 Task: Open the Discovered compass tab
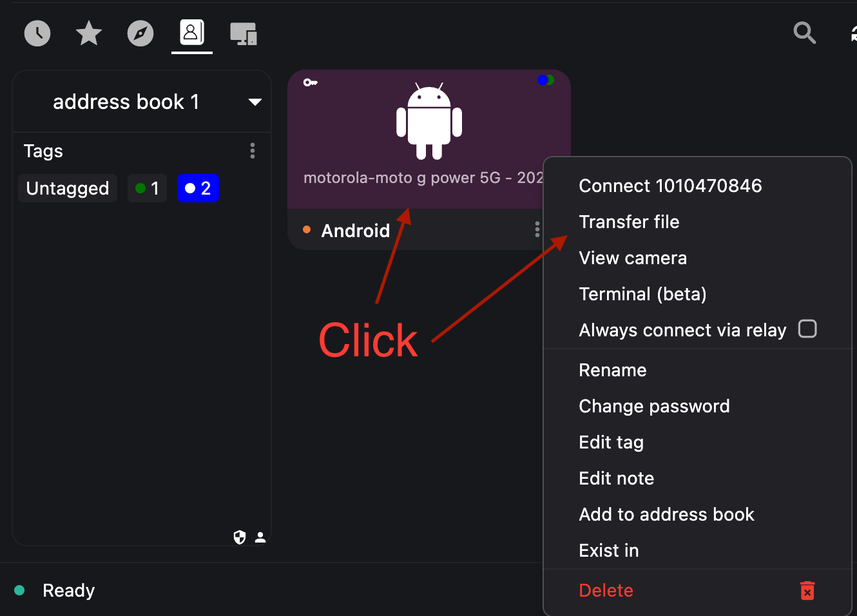click(140, 34)
